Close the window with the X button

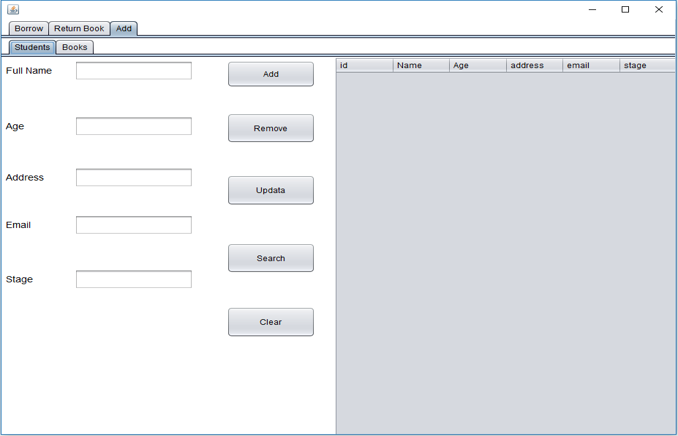(659, 10)
